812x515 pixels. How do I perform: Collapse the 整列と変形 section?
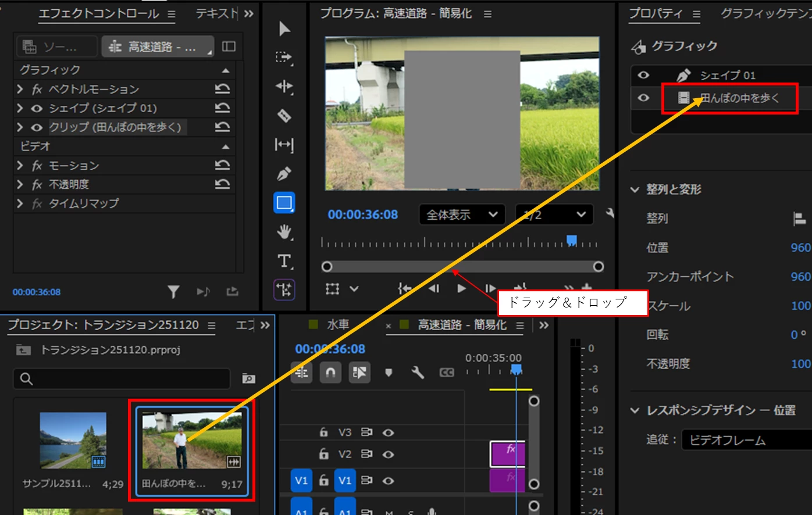click(635, 189)
